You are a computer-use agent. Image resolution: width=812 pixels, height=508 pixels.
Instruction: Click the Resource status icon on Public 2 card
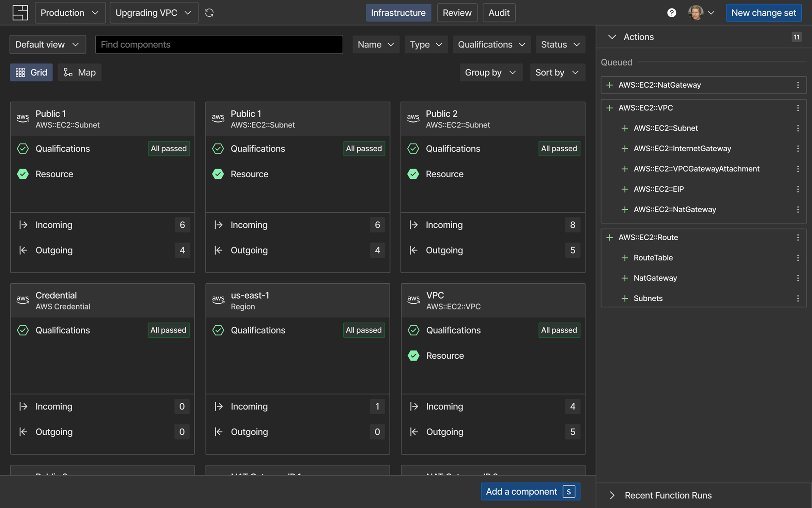[413, 174]
